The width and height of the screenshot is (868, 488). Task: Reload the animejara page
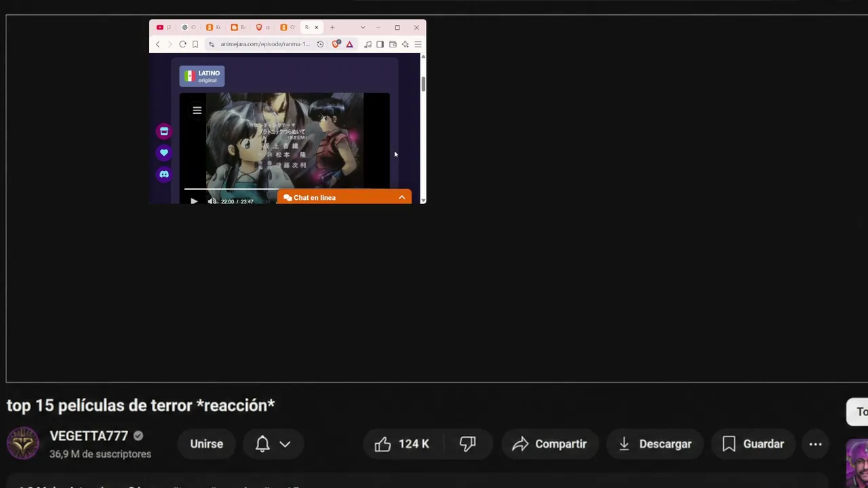pos(182,44)
